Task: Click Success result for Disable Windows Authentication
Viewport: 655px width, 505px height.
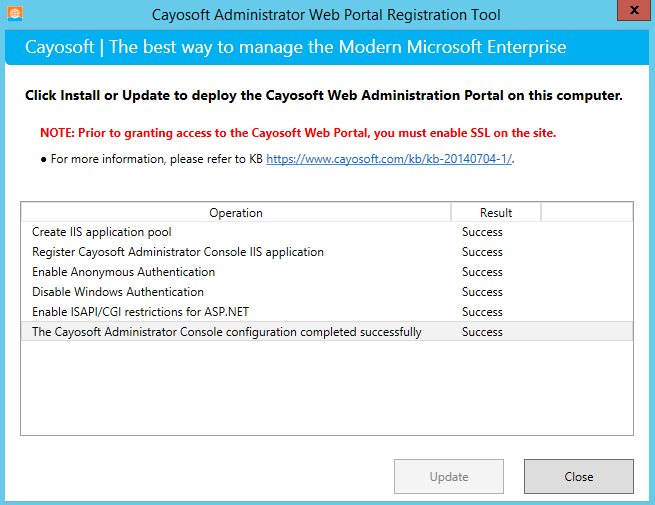Action: (482, 292)
